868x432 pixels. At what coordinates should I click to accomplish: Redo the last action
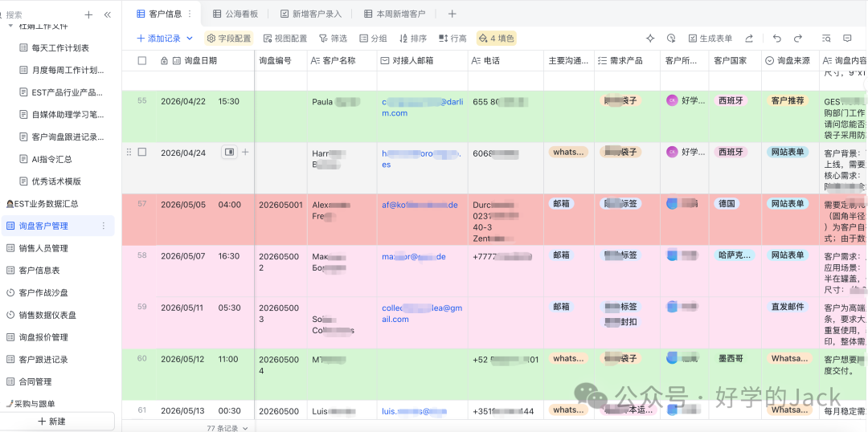click(798, 39)
